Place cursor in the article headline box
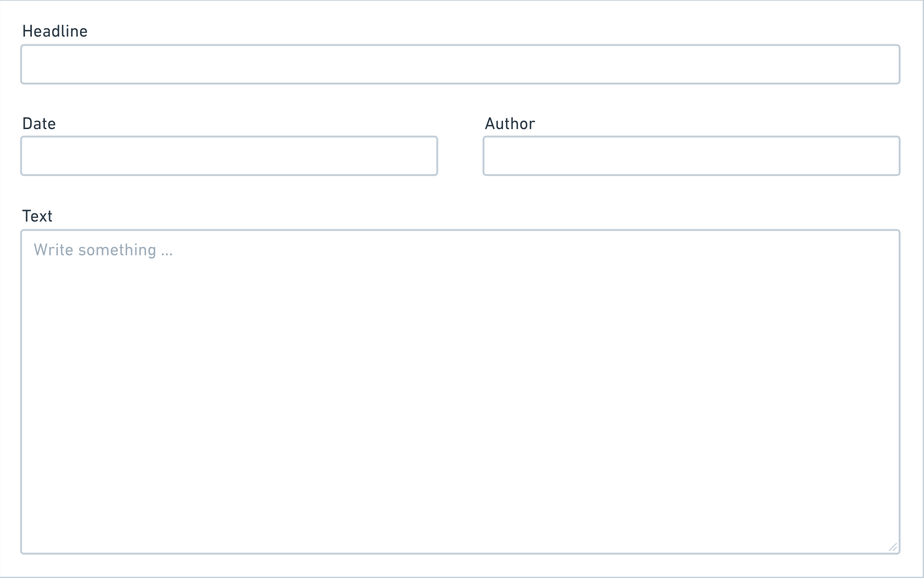924x578 pixels. tap(460, 64)
